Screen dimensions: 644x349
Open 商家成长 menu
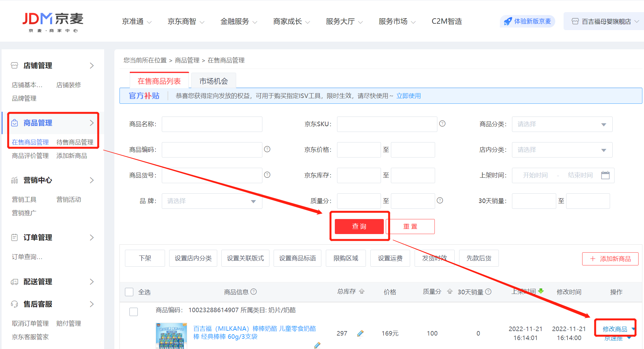292,21
